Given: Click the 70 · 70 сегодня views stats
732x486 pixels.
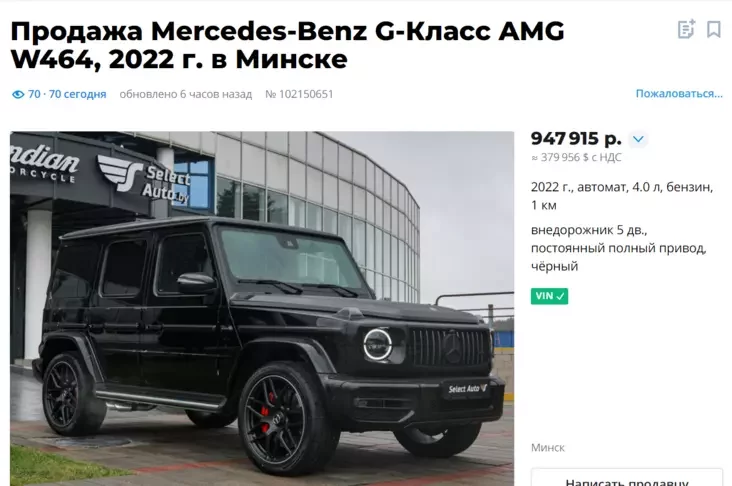Looking at the screenshot, I should 67,94.
